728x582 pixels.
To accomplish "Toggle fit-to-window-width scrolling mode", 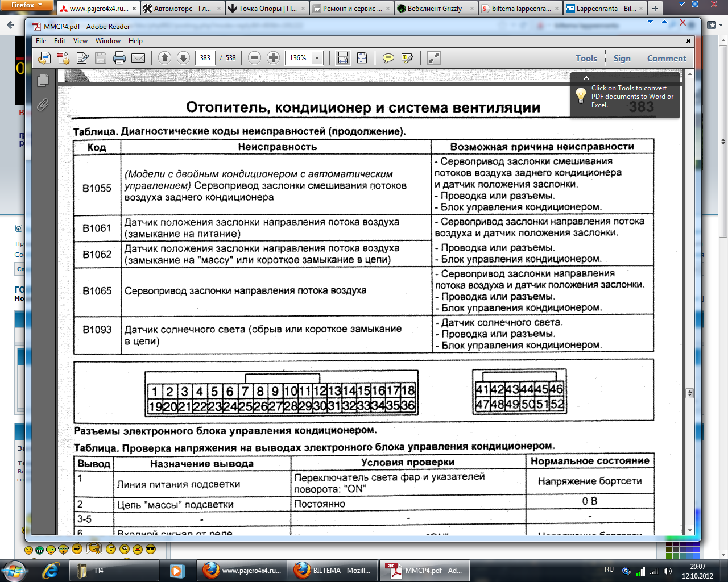I will [x=342, y=58].
